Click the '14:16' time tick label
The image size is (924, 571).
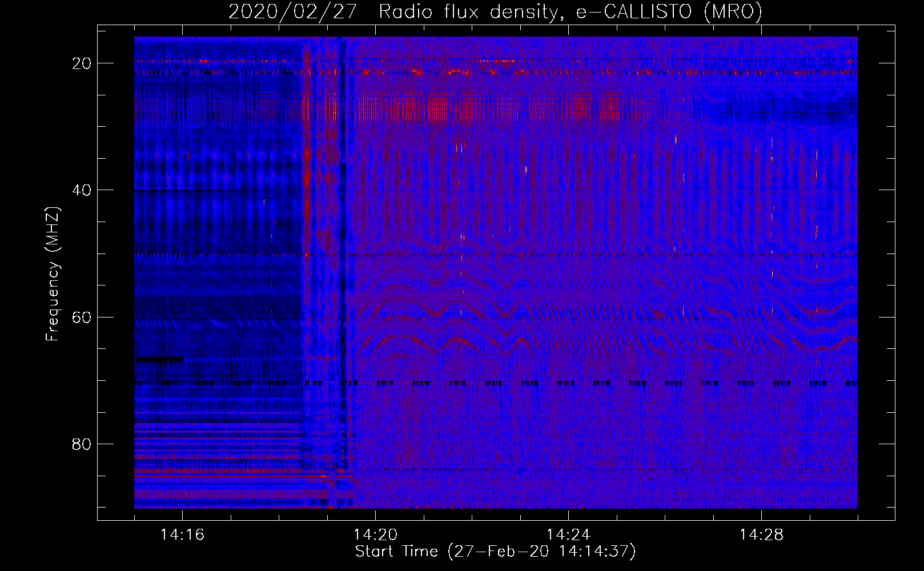tap(182, 535)
